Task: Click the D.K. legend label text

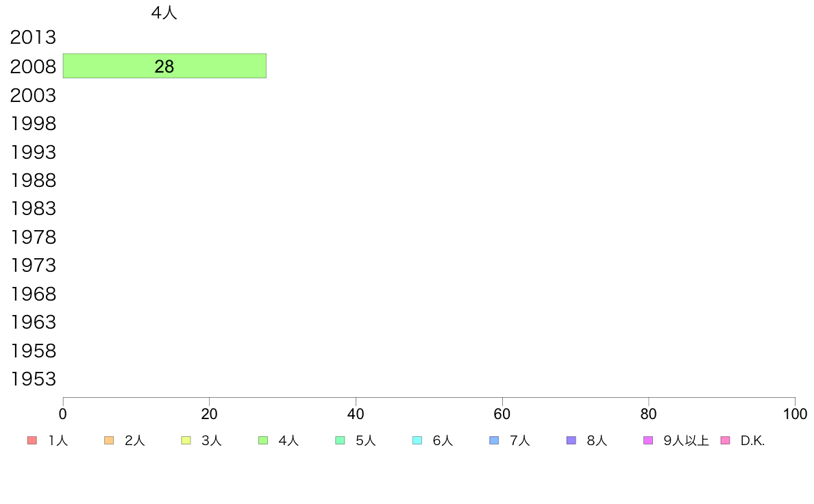Action: click(752, 441)
